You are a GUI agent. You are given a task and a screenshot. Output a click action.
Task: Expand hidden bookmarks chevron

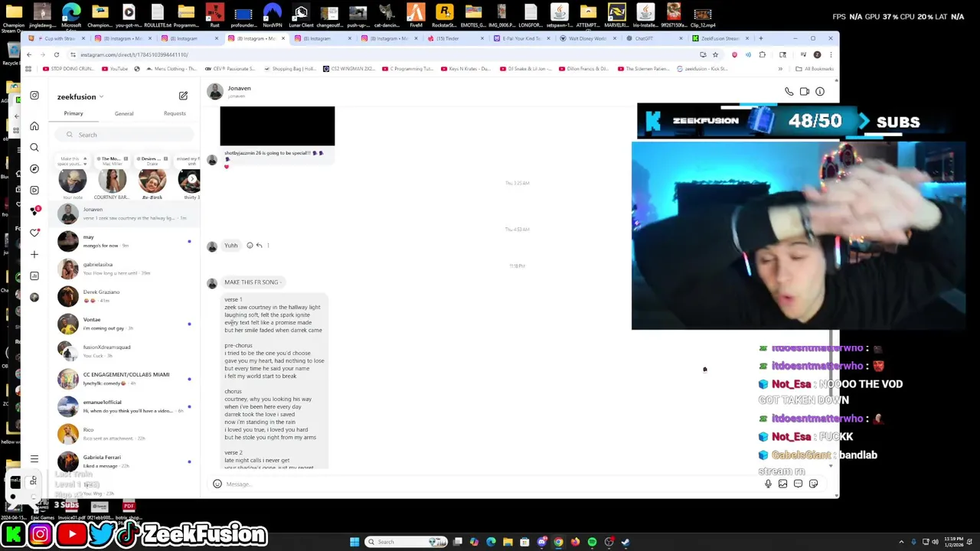(780, 69)
